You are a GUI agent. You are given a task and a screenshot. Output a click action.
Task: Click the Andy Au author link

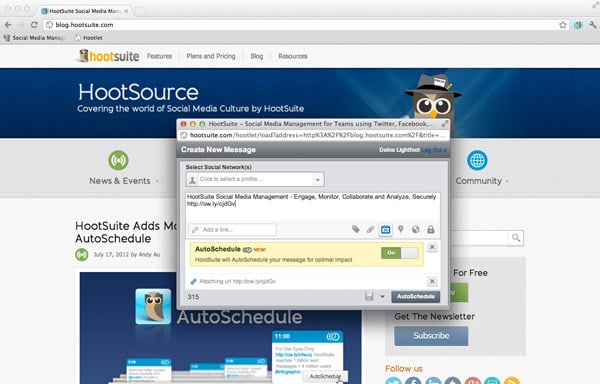pos(149,254)
